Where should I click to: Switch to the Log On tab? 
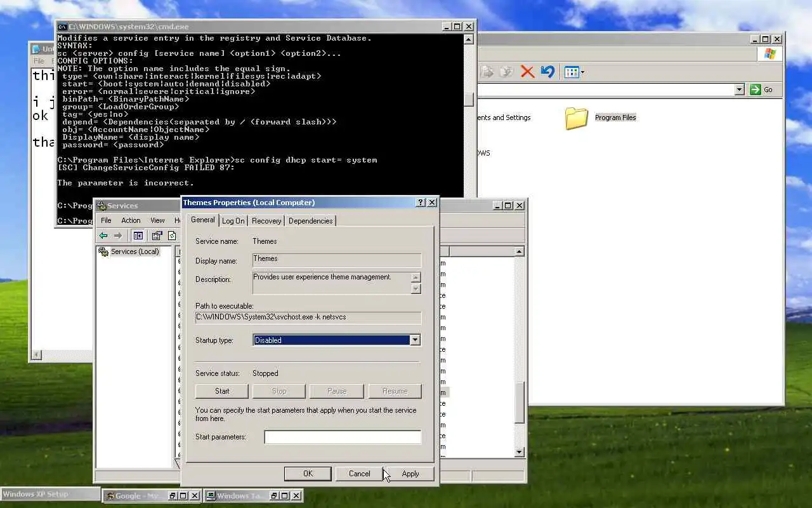point(233,221)
